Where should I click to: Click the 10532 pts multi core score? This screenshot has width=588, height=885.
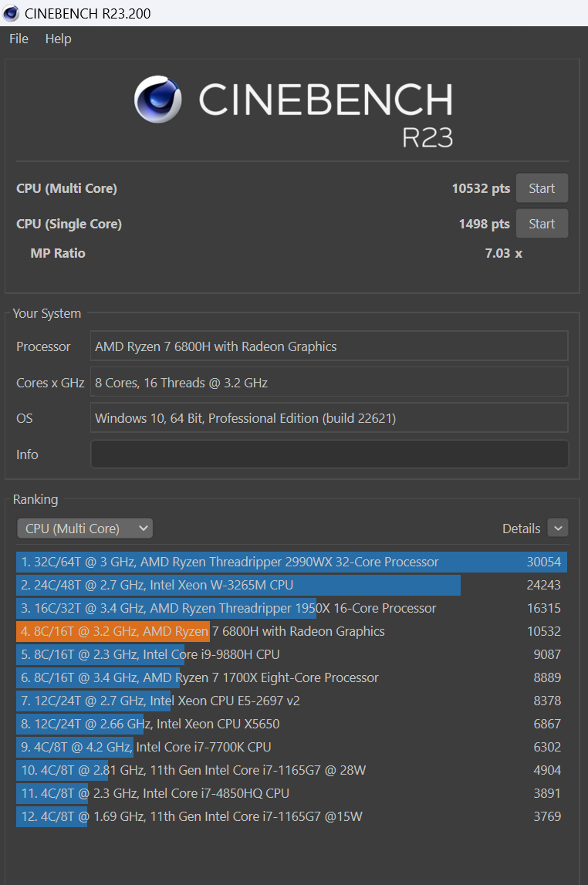click(481, 188)
